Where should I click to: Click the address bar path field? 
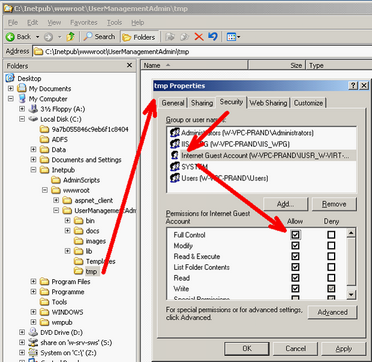202,52
